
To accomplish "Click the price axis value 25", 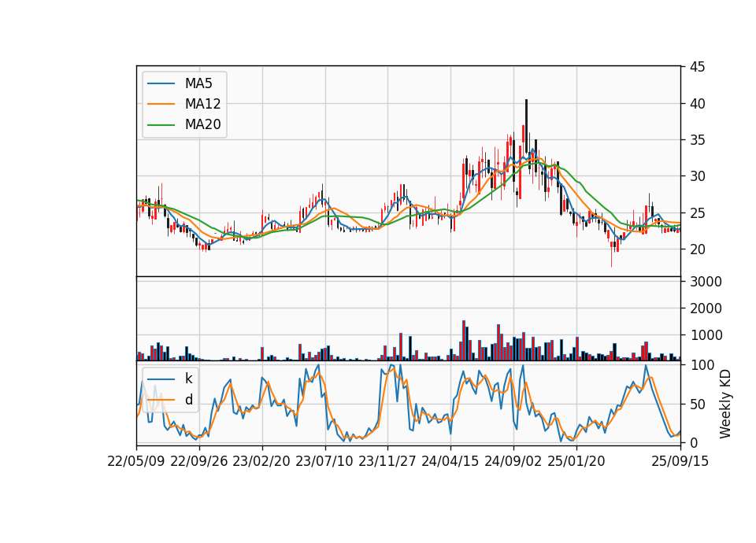I will coord(697,213).
